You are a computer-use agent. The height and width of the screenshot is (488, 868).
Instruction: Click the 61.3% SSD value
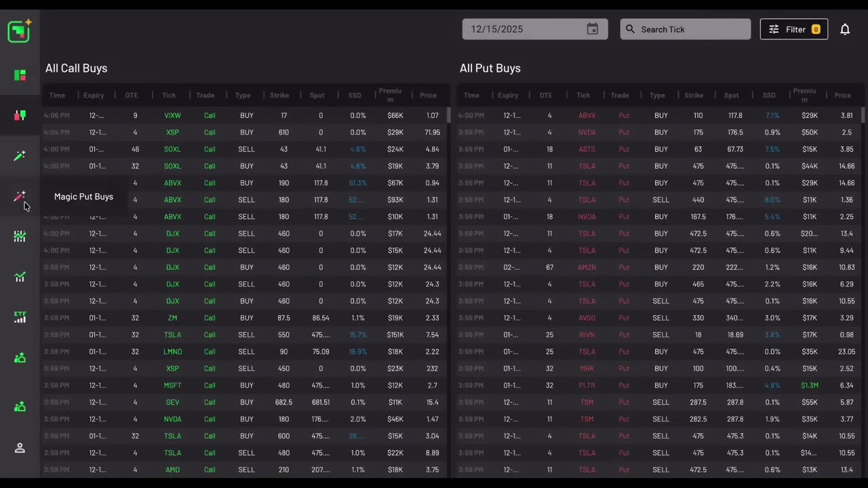(x=358, y=183)
